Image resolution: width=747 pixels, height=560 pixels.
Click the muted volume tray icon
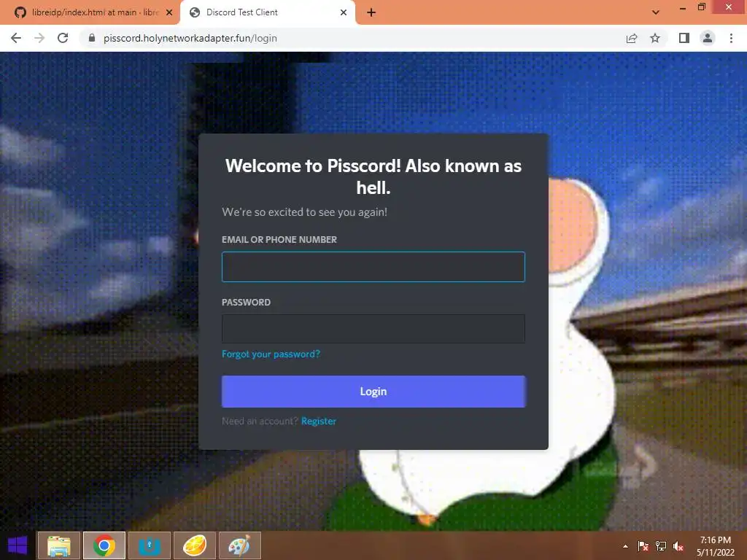(678, 546)
